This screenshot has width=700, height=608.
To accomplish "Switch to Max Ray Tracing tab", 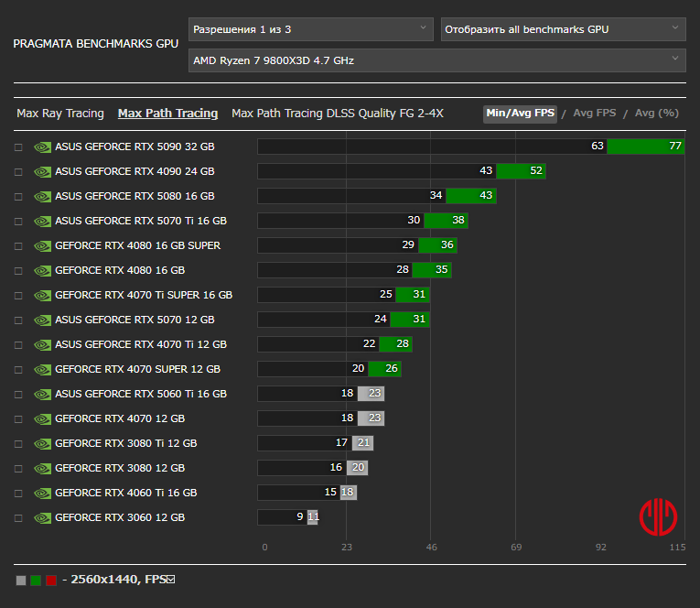I will tap(60, 114).
